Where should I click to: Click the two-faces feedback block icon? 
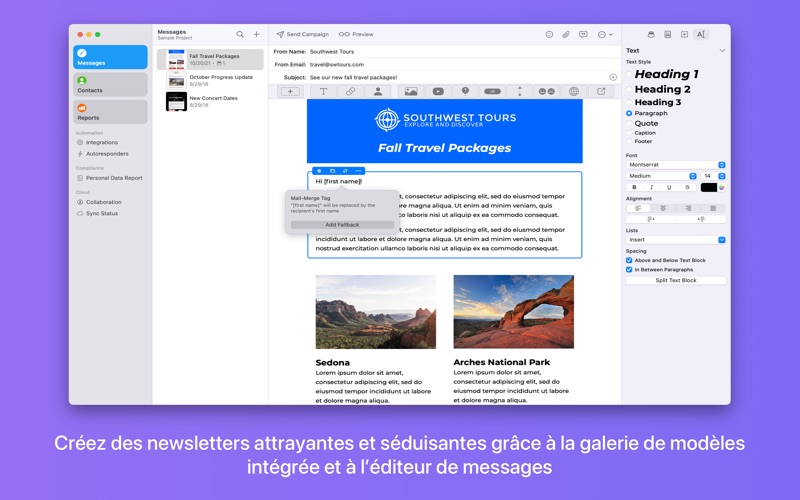[546, 91]
